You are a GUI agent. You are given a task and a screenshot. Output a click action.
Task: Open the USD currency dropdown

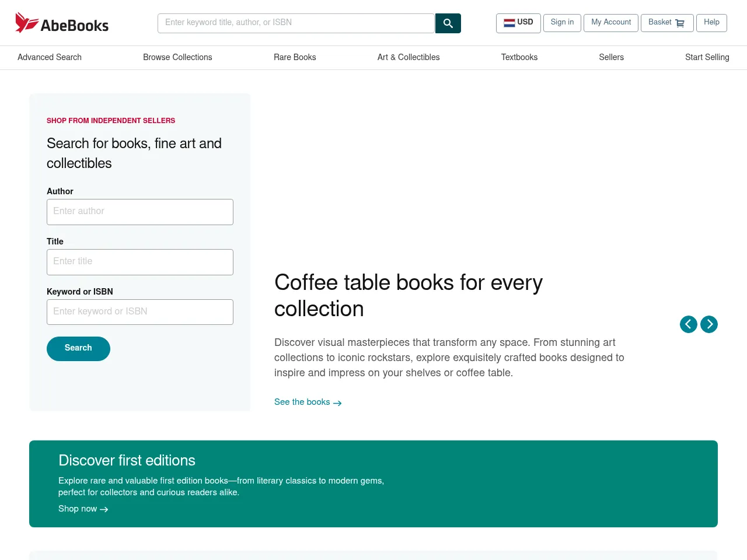click(518, 23)
